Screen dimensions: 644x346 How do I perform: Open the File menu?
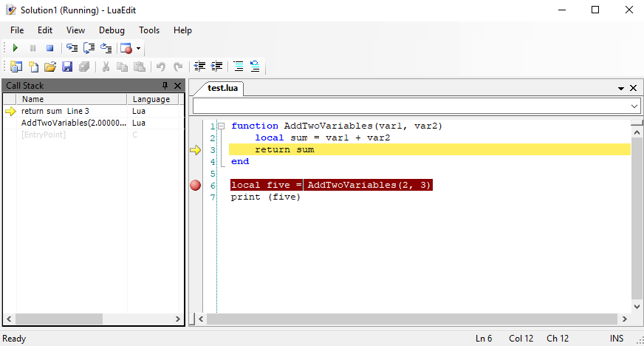tap(17, 30)
